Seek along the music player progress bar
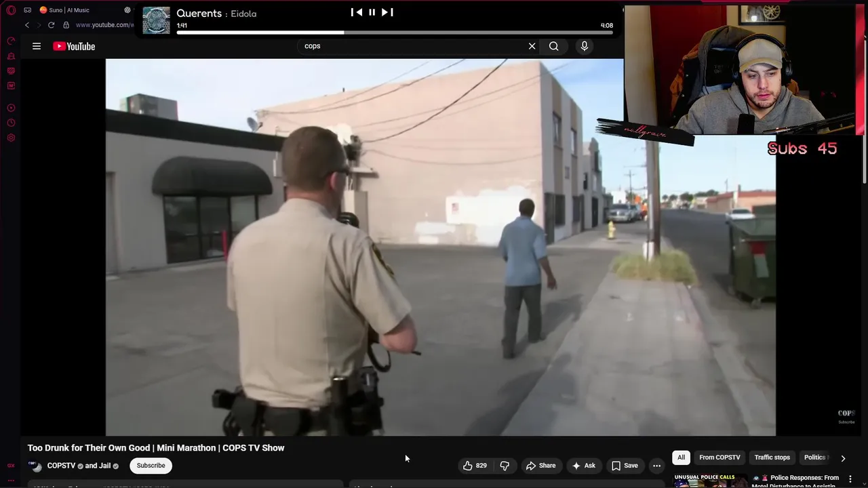868x488 pixels. pos(395,32)
